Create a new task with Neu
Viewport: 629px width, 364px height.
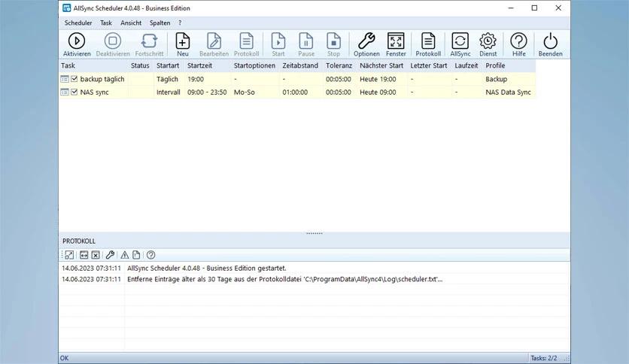pyautogui.click(x=183, y=44)
